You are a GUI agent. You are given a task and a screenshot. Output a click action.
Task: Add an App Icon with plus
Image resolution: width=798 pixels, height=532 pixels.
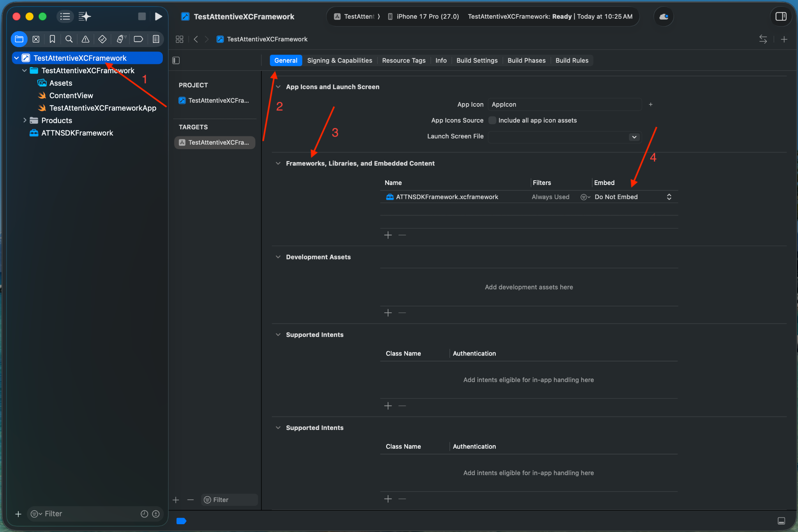click(650, 104)
